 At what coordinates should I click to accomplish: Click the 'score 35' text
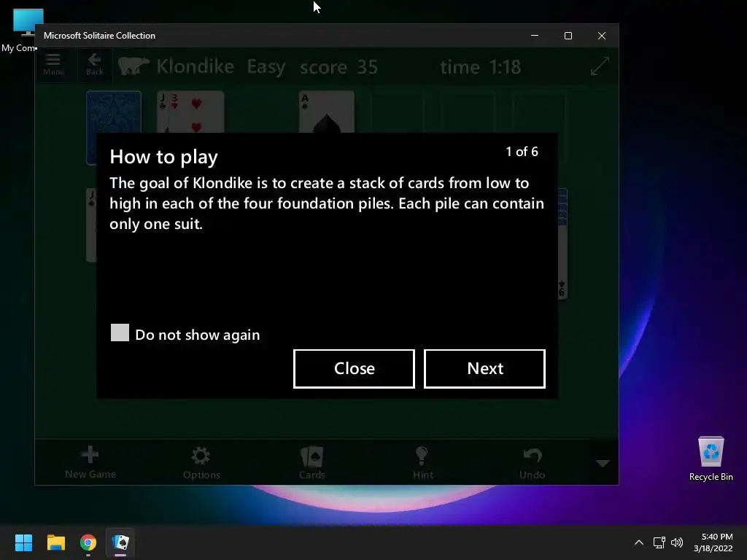pos(338,66)
